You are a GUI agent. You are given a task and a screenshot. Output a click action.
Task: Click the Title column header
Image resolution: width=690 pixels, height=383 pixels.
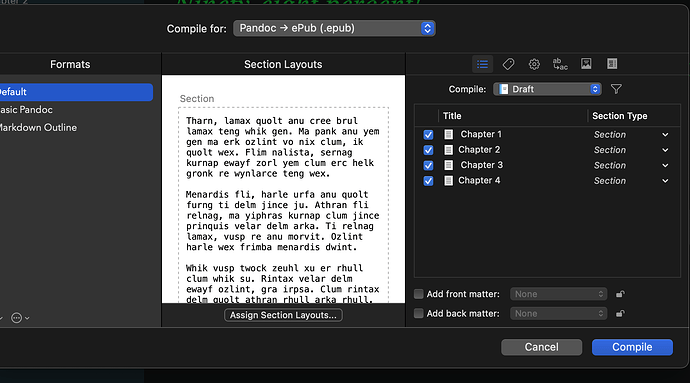point(452,116)
